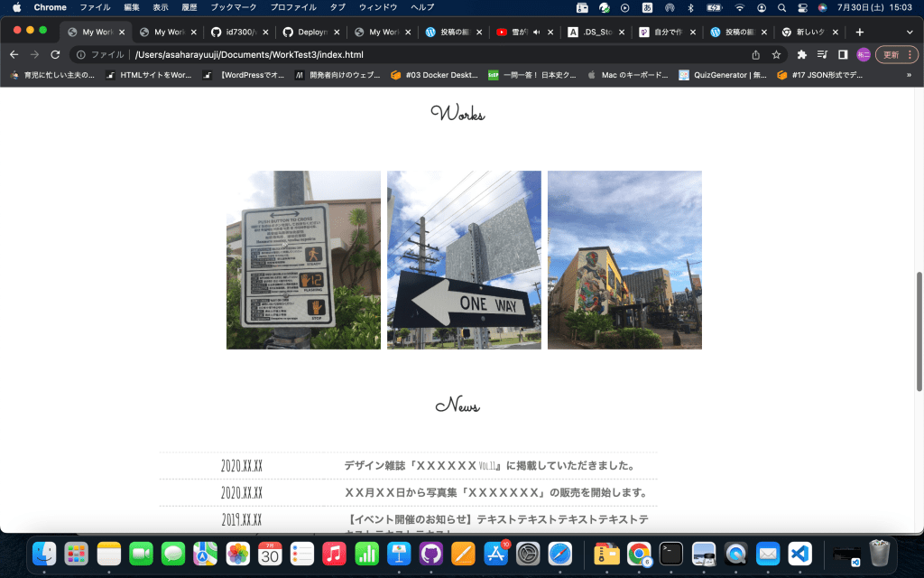
Task: Open the Chrome extensions puzzle icon
Action: (x=801, y=54)
